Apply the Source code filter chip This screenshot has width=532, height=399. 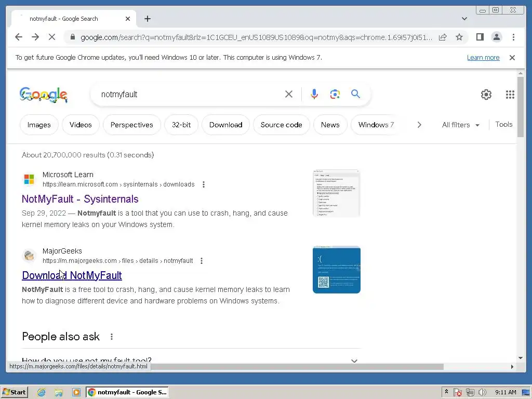[x=281, y=125]
